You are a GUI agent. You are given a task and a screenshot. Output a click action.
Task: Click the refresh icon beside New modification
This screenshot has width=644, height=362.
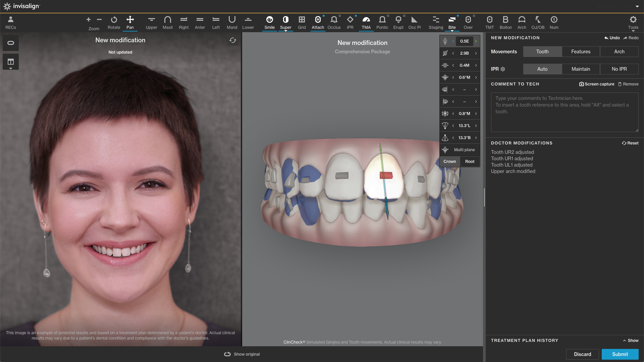[x=233, y=41]
